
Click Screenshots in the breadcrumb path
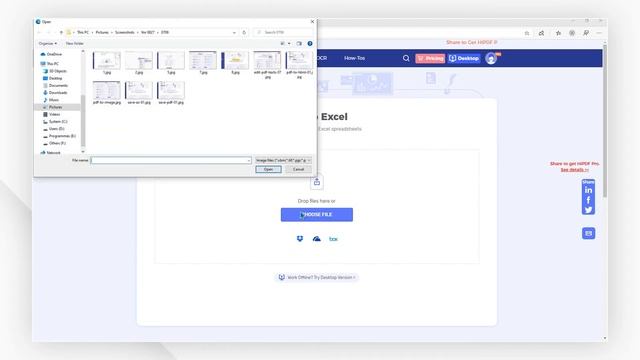coord(124,32)
